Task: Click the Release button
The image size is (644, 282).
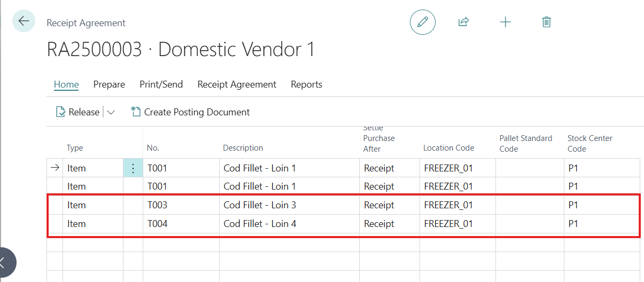Action: tap(84, 112)
